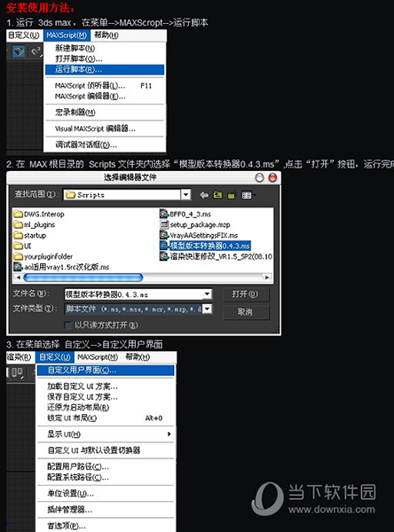Click the horizontal scrollbar thumb in file list
Screen dimensions: 394x532
coord(83,278)
